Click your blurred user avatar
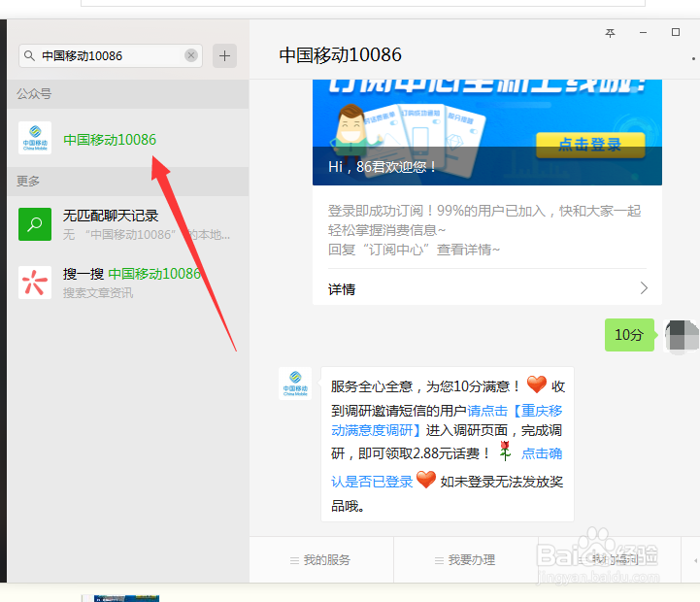The width and height of the screenshot is (700, 602). pos(682,335)
